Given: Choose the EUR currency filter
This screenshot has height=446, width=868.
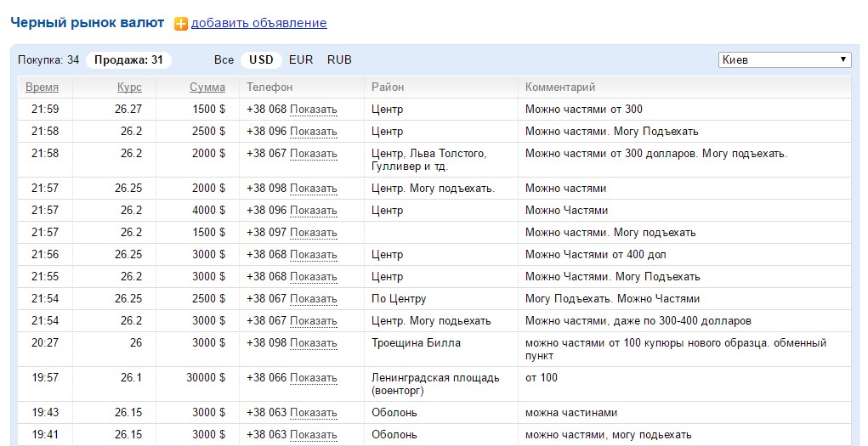Looking at the screenshot, I should point(301,59).
